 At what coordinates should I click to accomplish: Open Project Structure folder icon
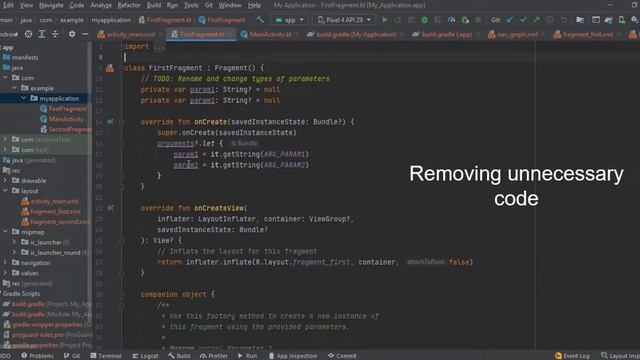[580, 20]
